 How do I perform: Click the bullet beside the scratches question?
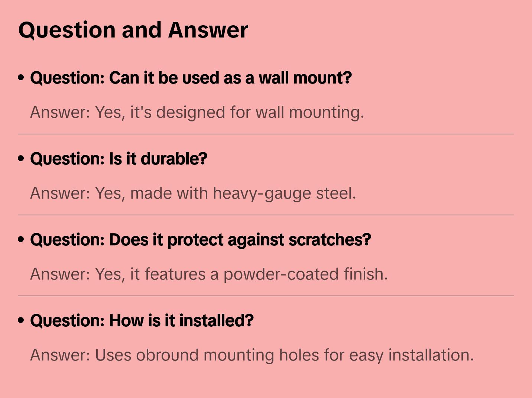click(x=21, y=239)
